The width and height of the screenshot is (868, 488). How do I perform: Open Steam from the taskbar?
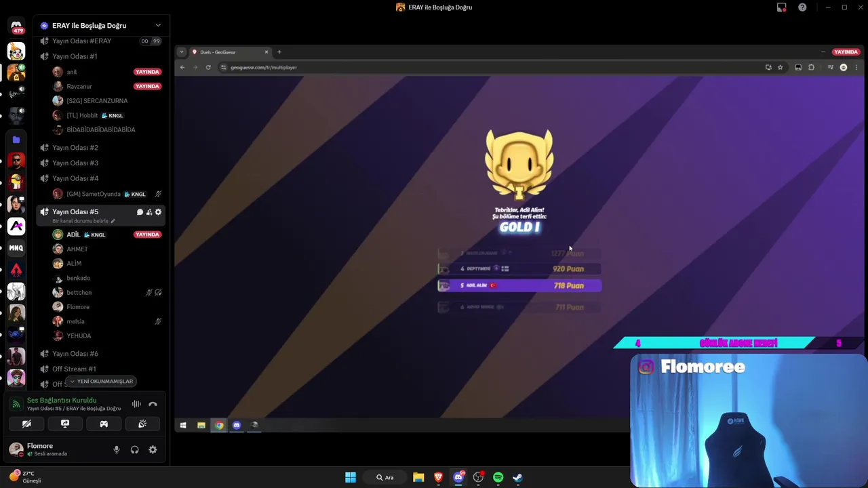517,477
